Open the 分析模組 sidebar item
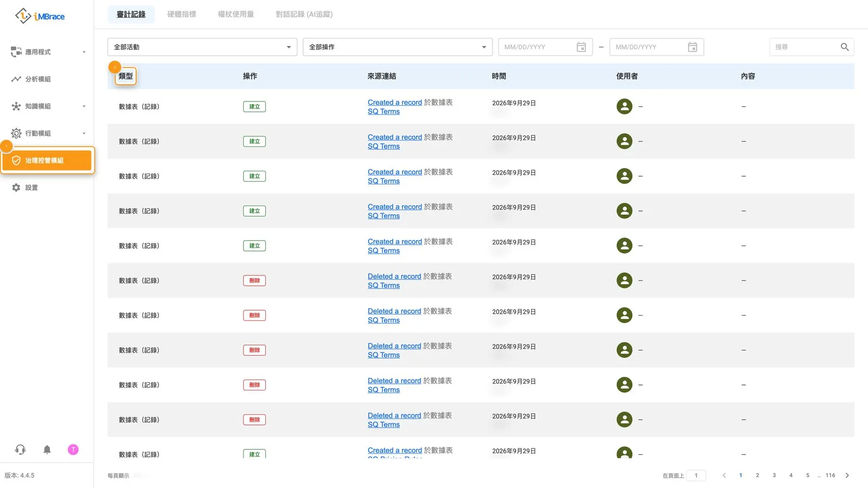This screenshot has width=868, height=488. 38,79
